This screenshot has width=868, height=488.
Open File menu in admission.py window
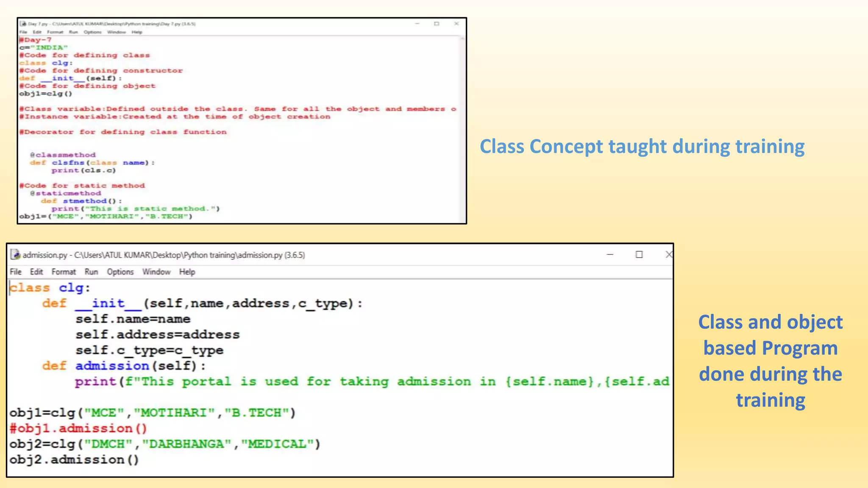[16, 272]
